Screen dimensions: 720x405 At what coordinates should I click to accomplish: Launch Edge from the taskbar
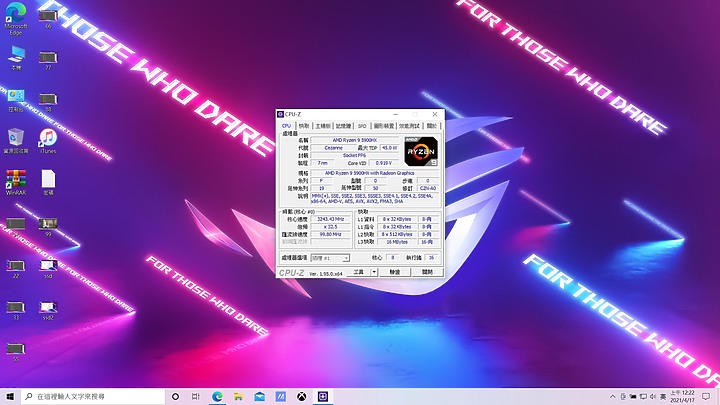217,396
